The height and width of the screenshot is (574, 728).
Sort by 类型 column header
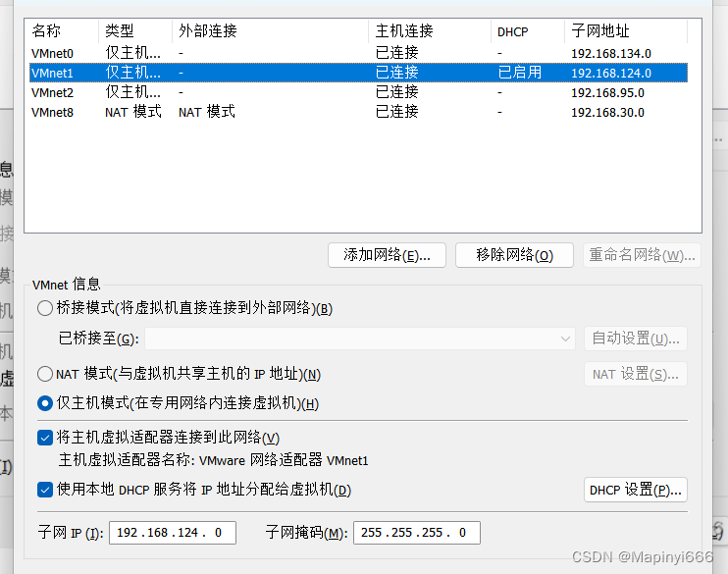click(x=135, y=31)
